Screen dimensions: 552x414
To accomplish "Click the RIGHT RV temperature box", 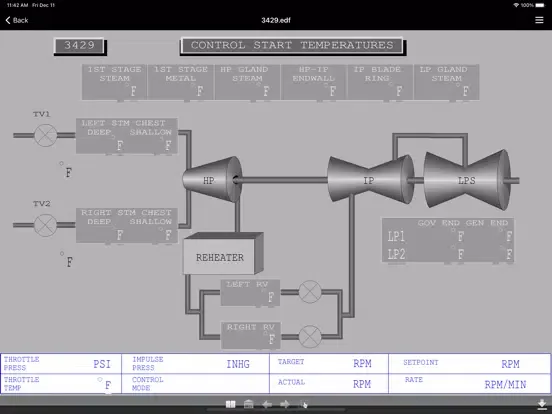I will tap(251, 335).
